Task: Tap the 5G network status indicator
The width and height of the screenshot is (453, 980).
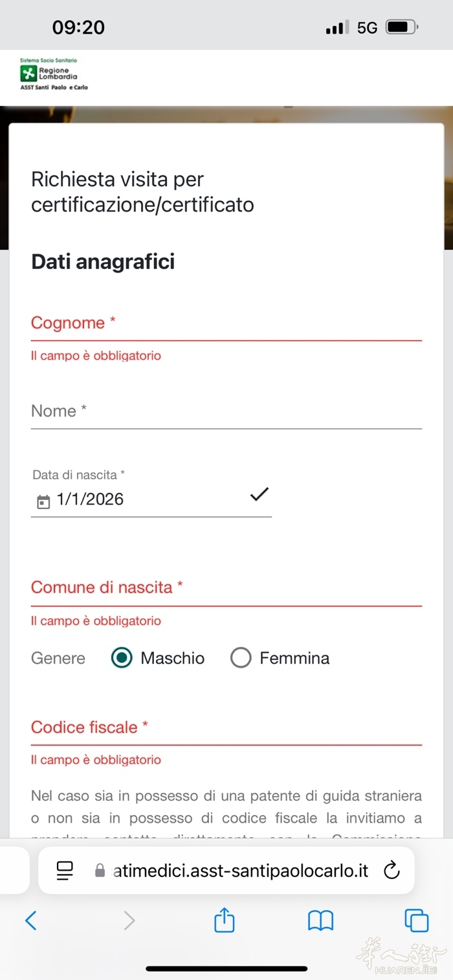Action: click(x=367, y=28)
